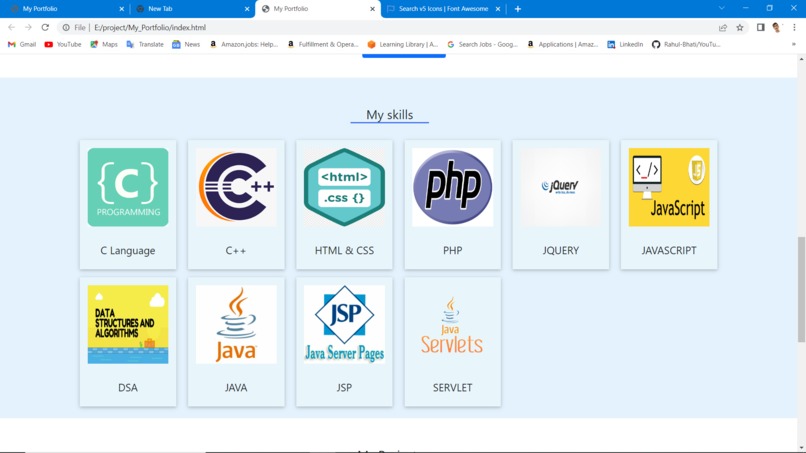806x453 pixels.
Task: Click the jQuery logo image
Action: point(561,187)
